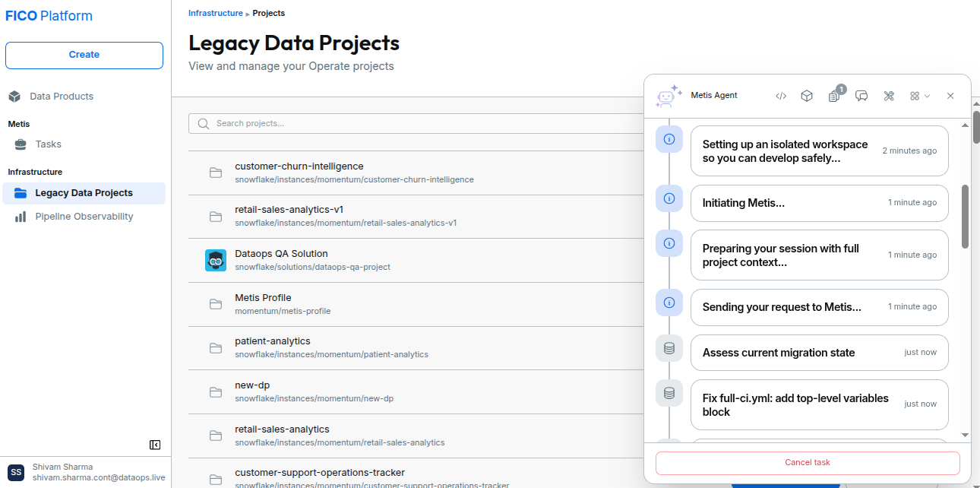Select Legacy Data Projects in sidebar
Screen dimensions: 980x488
84,193
